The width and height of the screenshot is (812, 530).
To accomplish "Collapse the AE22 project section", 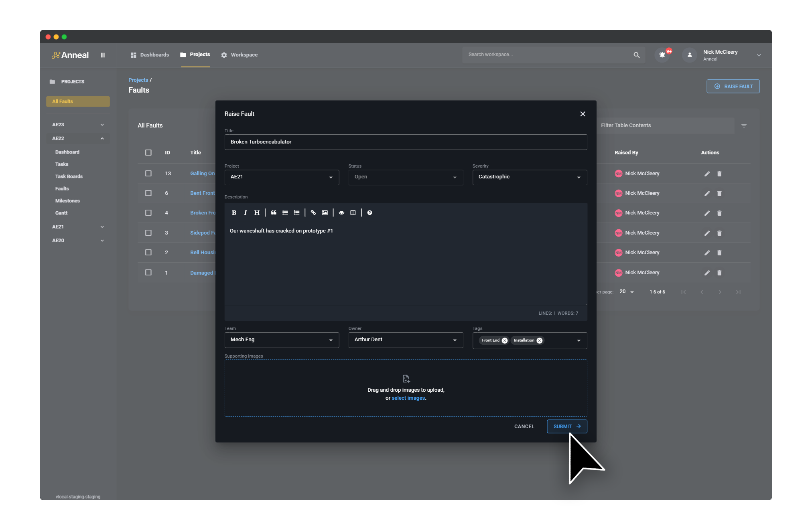I will pos(102,138).
